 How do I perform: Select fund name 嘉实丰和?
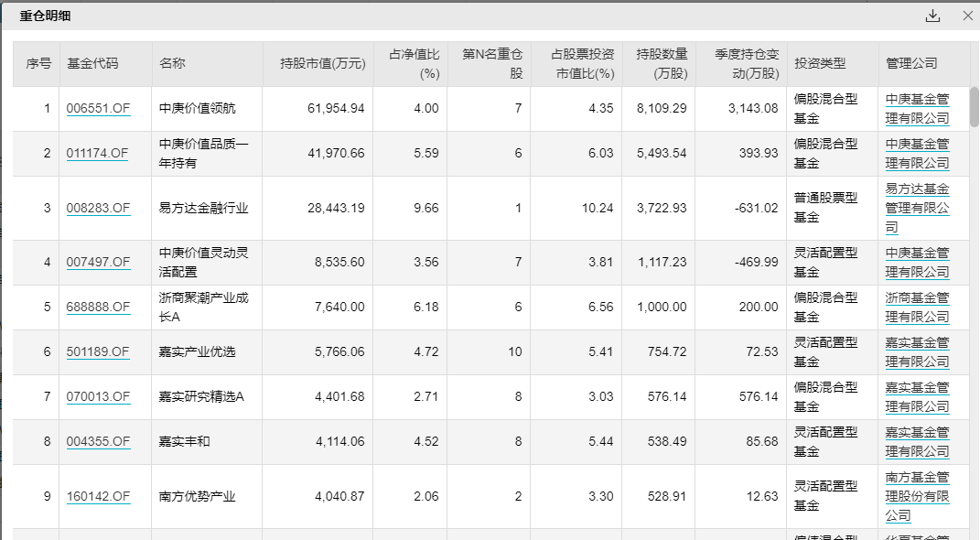(184, 441)
